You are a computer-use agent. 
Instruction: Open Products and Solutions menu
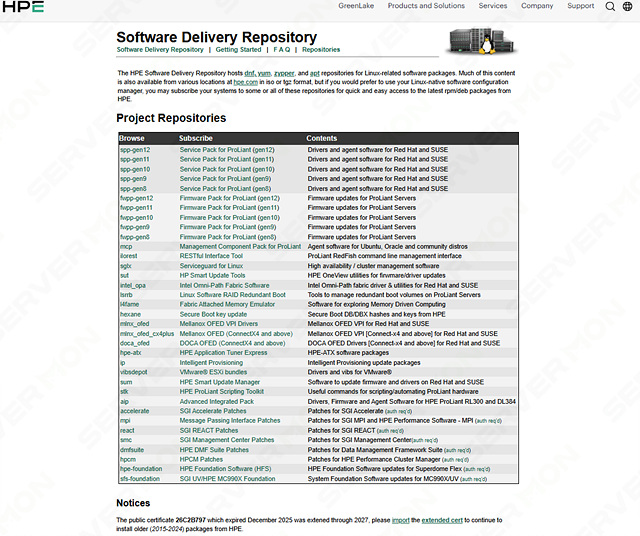click(x=426, y=6)
